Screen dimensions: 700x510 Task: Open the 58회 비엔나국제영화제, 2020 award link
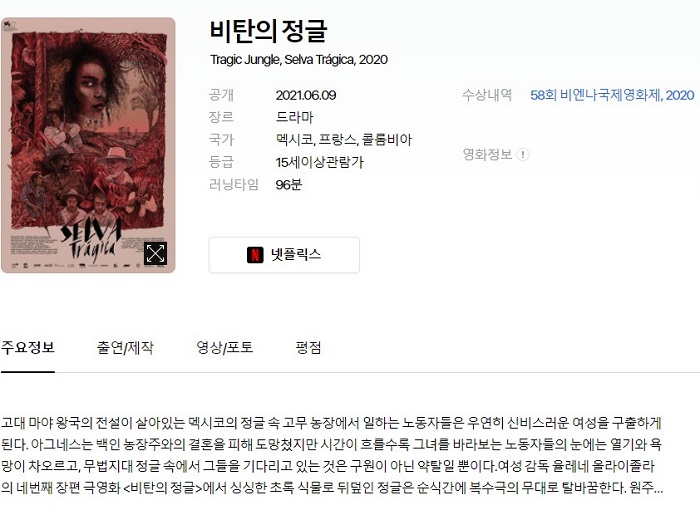coord(612,95)
